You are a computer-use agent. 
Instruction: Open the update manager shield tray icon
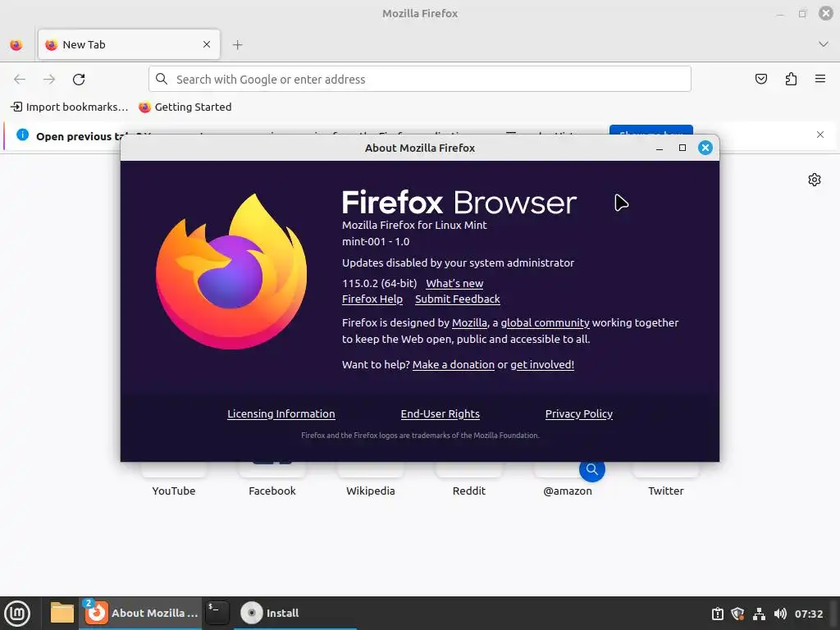pyautogui.click(x=737, y=614)
